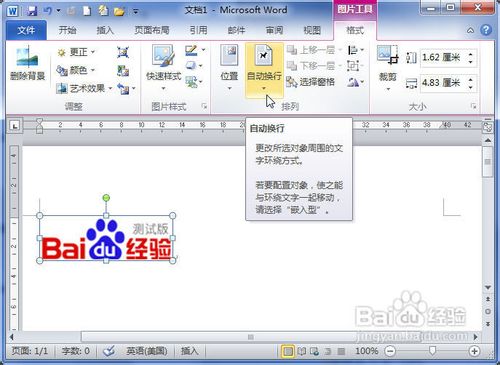Click the zoom out minus button
This screenshot has height=365, width=500.
tap(390, 351)
